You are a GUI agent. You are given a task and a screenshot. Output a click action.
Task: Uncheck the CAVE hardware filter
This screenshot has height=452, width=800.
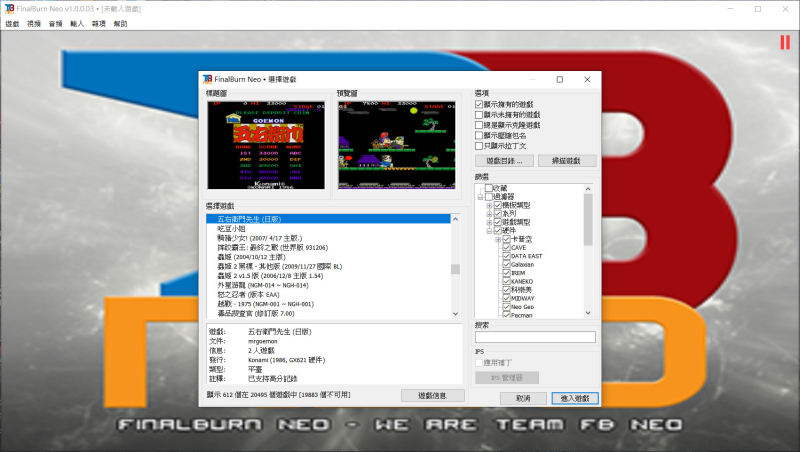point(506,247)
